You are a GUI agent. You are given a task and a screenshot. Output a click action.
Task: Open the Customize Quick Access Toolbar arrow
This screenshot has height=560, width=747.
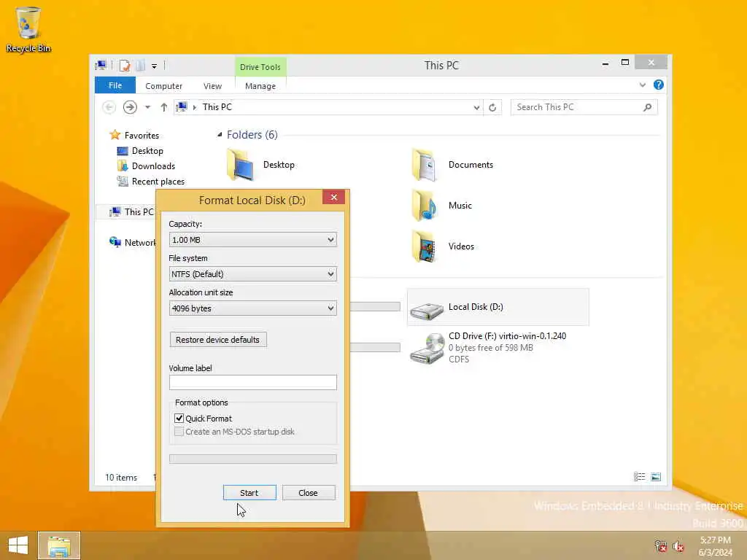coord(155,66)
